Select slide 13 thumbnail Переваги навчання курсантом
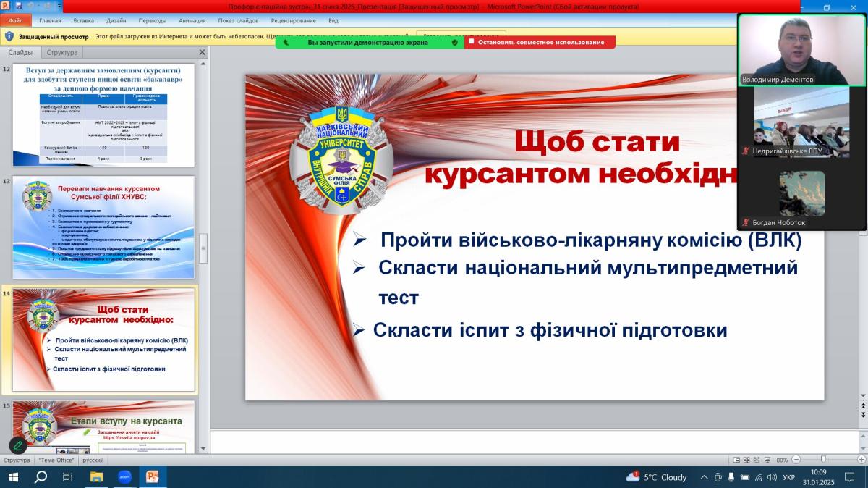The image size is (868, 488). point(103,227)
